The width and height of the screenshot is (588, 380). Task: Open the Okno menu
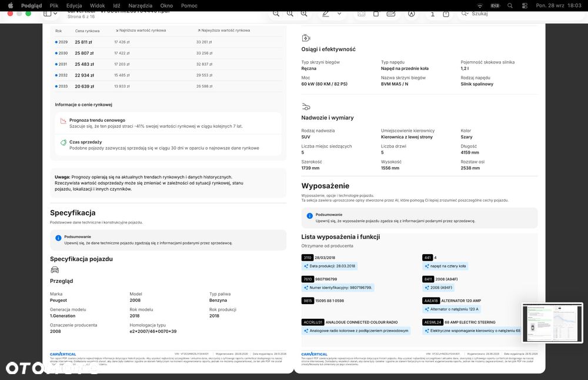coord(166,6)
